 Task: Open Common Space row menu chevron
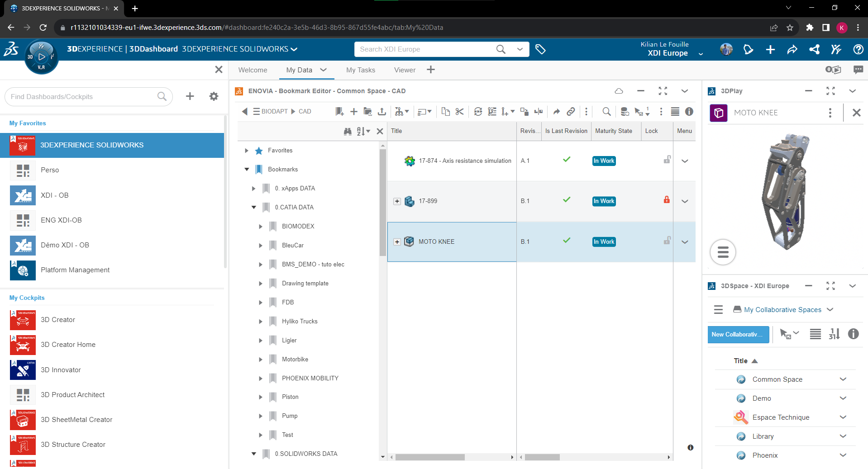click(x=843, y=379)
